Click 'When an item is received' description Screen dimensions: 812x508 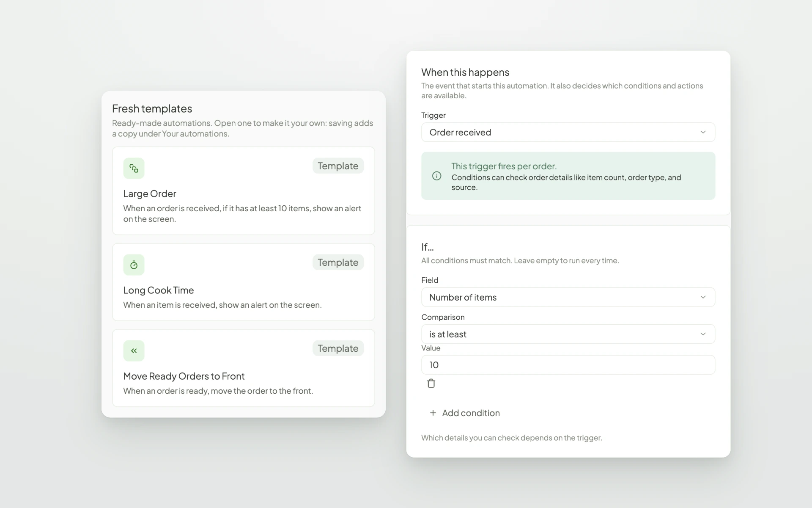[222, 305]
